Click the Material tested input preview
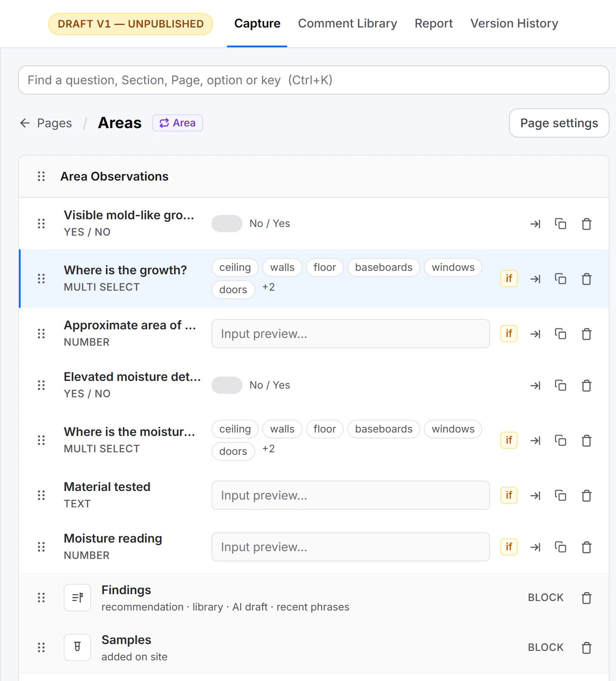The width and height of the screenshot is (616, 681). [350, 495]
